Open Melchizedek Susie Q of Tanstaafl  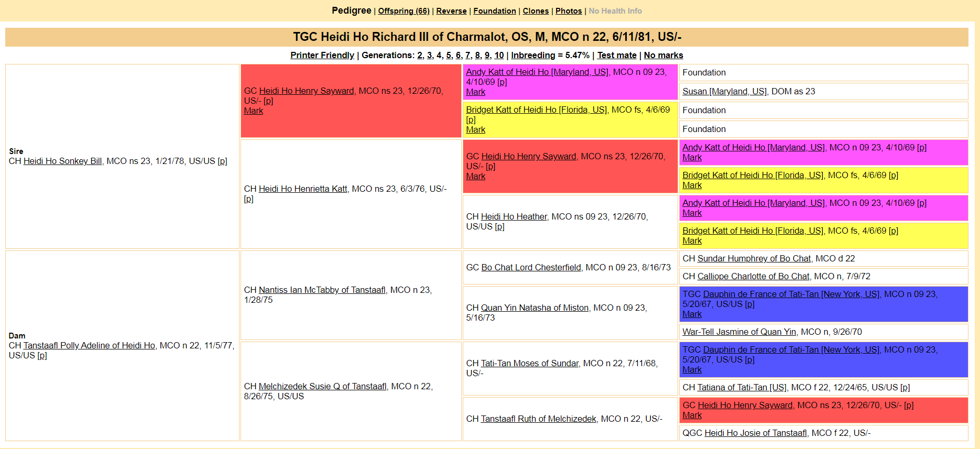coord(323,386)
